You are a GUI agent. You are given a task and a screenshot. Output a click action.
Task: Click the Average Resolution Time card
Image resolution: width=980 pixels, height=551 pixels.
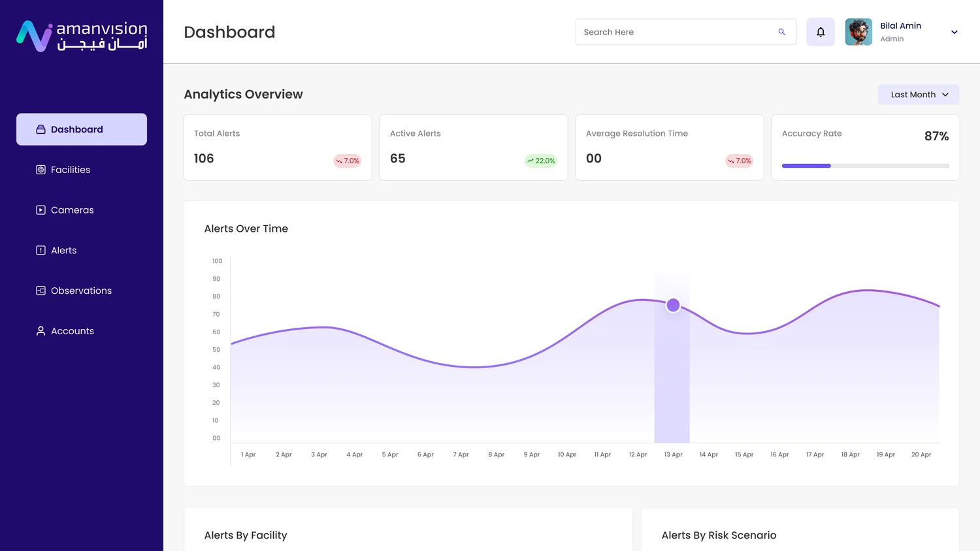point(670,148)
